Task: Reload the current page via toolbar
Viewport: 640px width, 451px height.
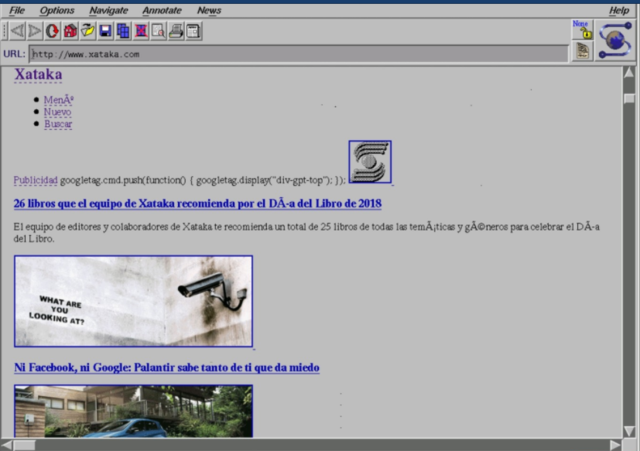Action: click(x=52, y=31)
